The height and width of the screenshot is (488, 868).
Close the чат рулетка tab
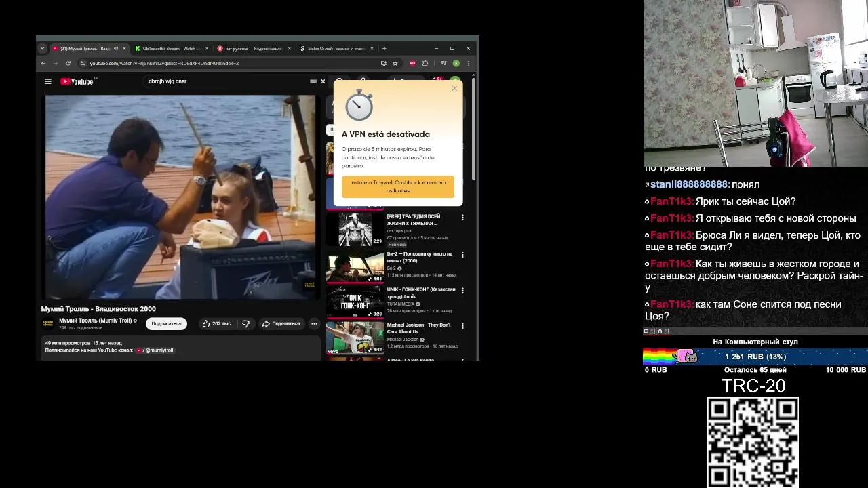click(290, 48)
